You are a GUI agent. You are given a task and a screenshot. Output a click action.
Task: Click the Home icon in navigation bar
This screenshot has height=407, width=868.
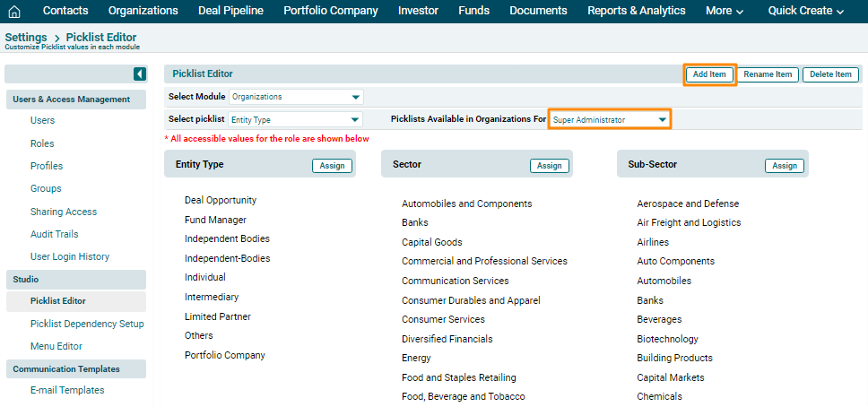(13, 11)
